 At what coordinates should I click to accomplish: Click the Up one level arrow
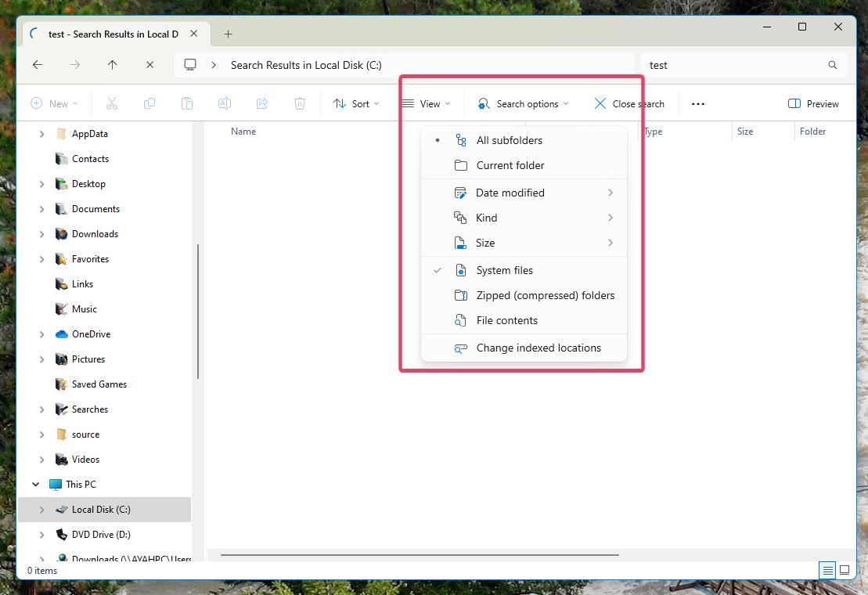click(112, 65)
